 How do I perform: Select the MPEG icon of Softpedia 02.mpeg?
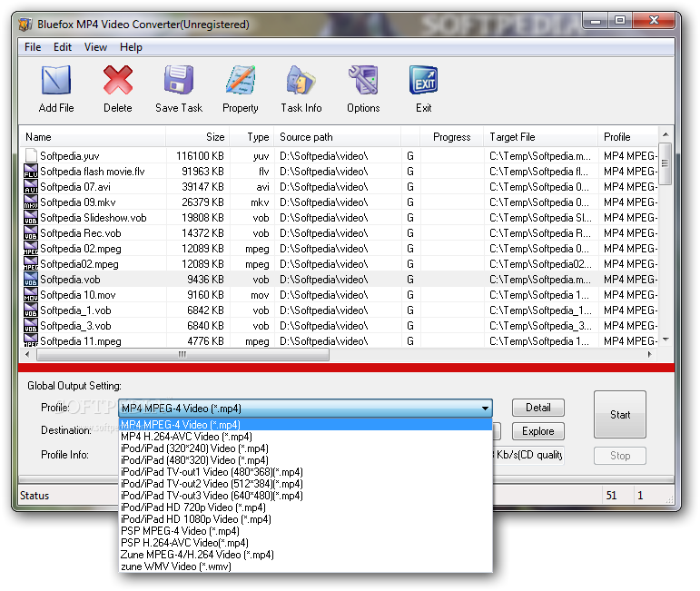31,248
